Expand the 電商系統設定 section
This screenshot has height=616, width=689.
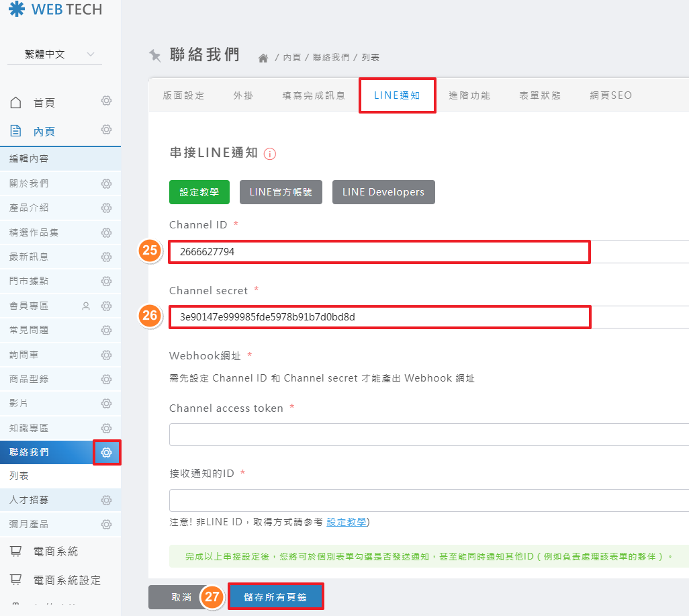click(66, 580)
